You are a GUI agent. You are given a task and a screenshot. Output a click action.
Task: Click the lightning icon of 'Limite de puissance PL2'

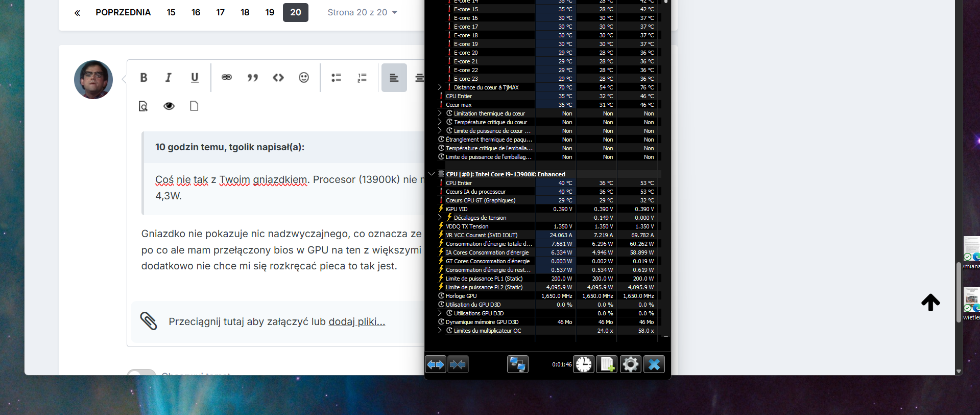coord(441,287)
